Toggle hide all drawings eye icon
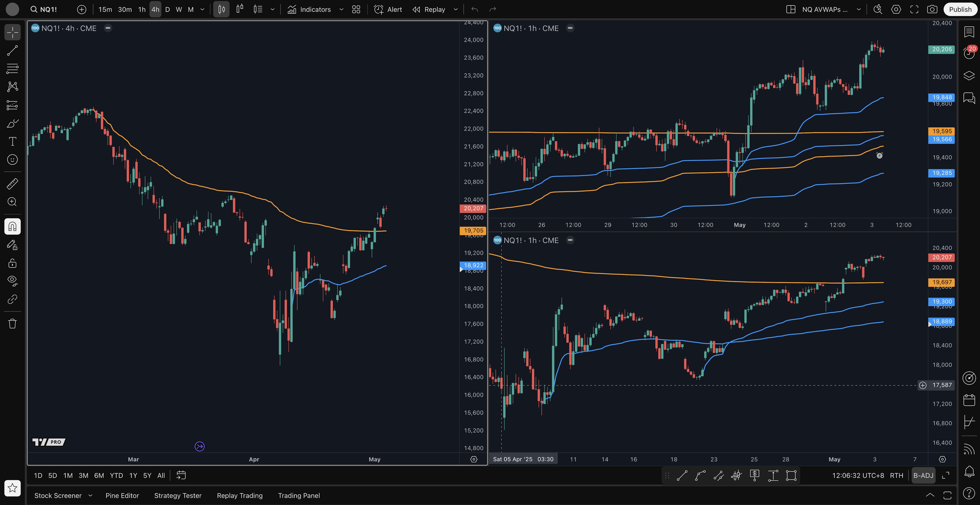This screenshot has width=980, height=505. point(13,281)
